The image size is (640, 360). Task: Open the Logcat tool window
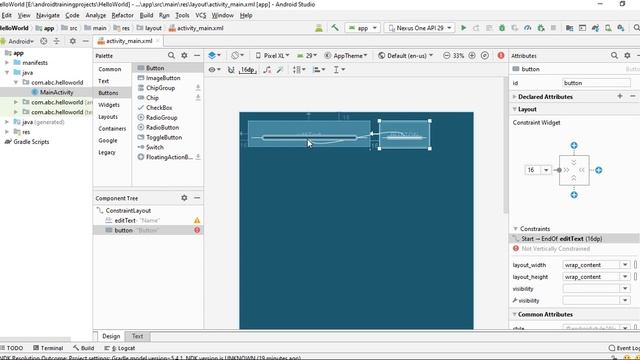(120, 348)
